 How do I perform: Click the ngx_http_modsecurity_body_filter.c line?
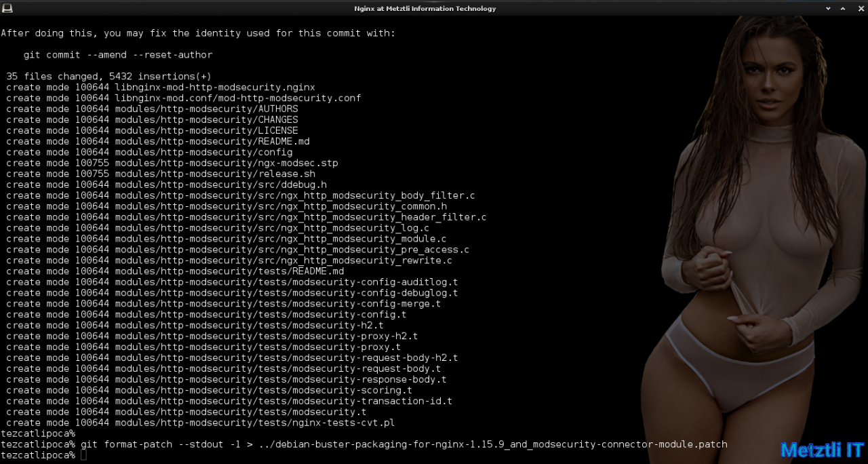coord(241,196)
